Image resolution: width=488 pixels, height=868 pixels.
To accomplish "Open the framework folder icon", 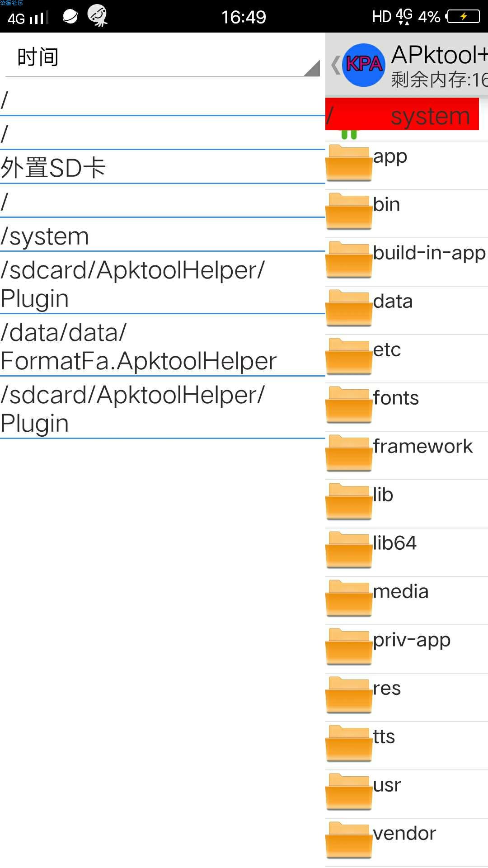I will [x=349, y=453].
